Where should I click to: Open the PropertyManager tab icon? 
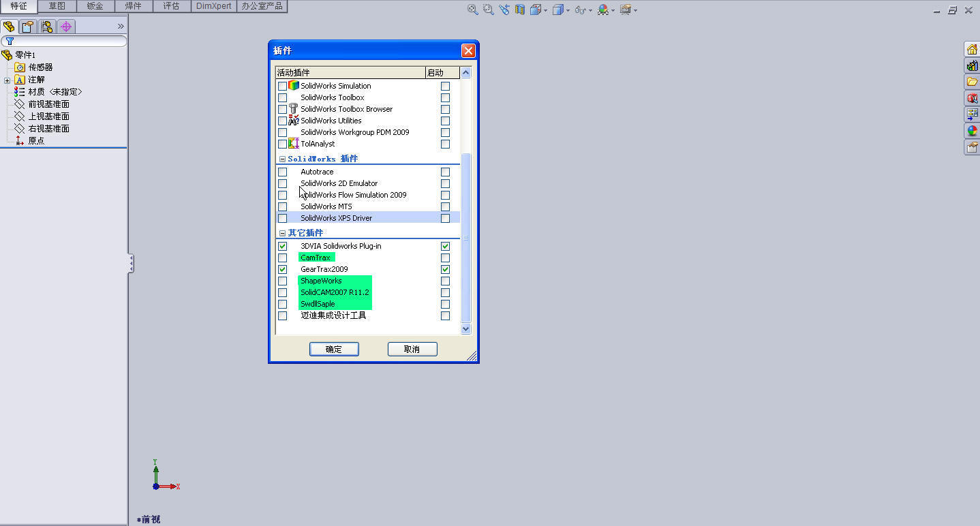28,27
